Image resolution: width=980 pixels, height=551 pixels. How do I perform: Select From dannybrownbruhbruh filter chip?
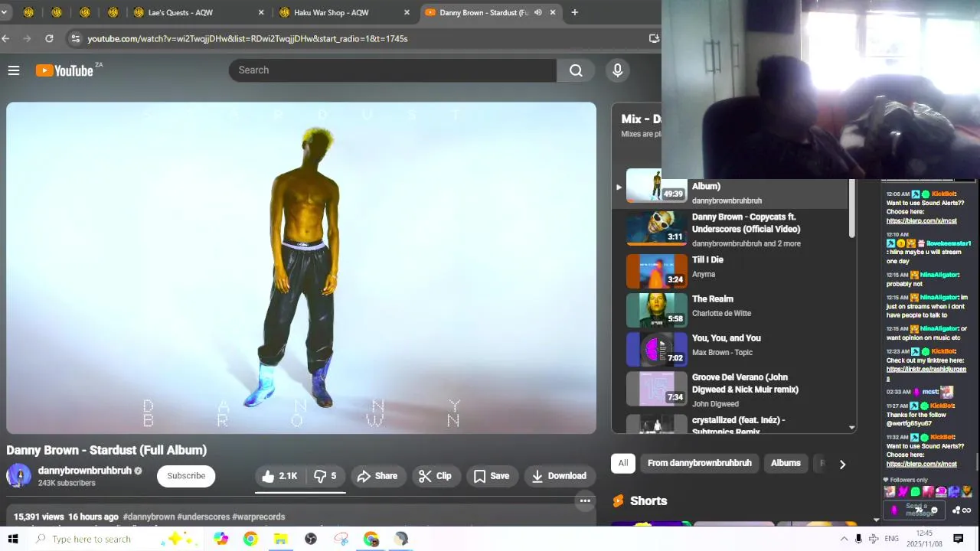(700, 463)
